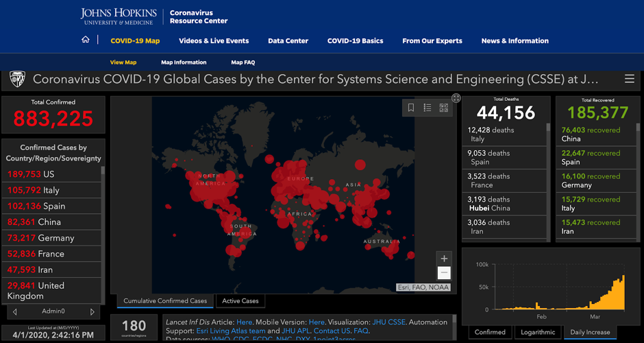Open Videos & Live Events

[x=214, y=40]
